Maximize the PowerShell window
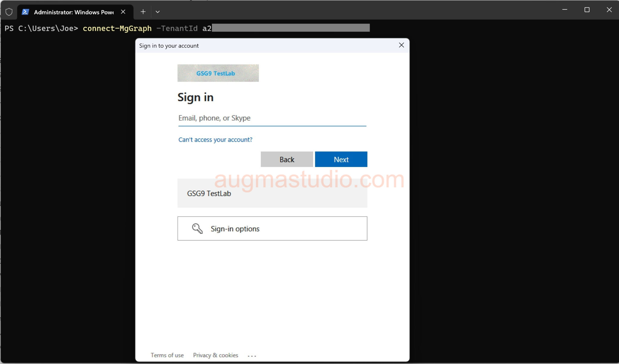Viewport: 619px width, 364px height. click(x=586, y=10)
